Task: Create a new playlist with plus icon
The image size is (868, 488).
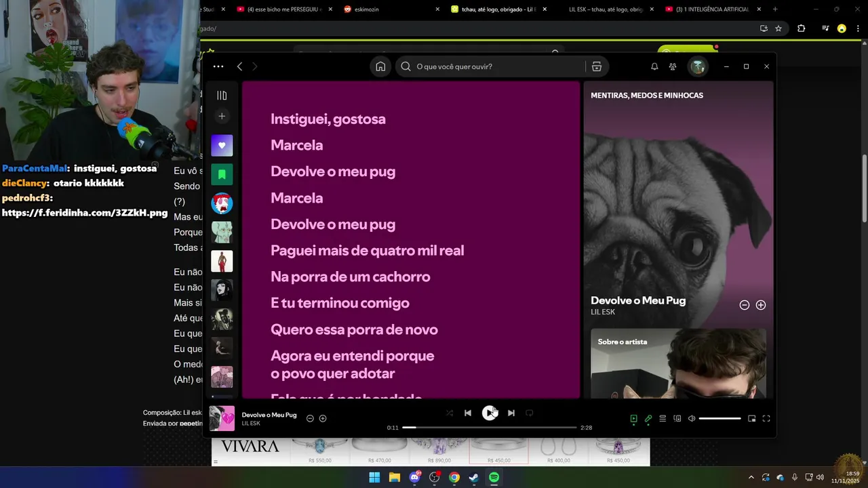Action: point(222,117)
